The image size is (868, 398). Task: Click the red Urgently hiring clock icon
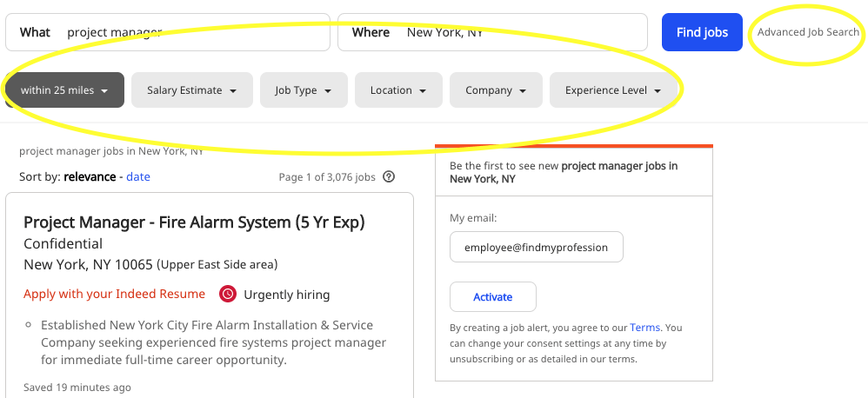point(228,294)
